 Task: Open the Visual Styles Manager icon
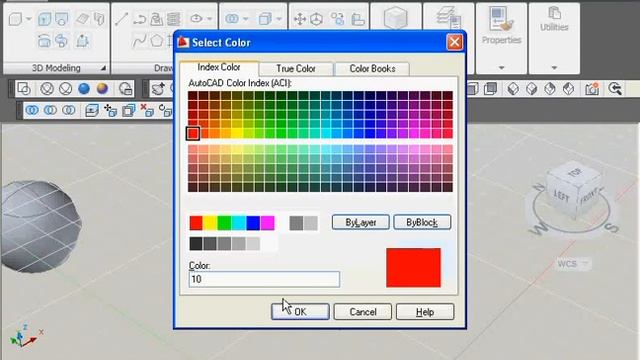(x=125, y=89)
